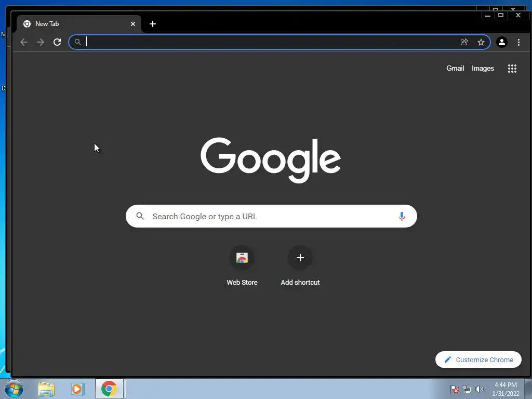Viewport: 532px width, 399px height.
Task: Click the browser forward arrow
Action: 41,42
